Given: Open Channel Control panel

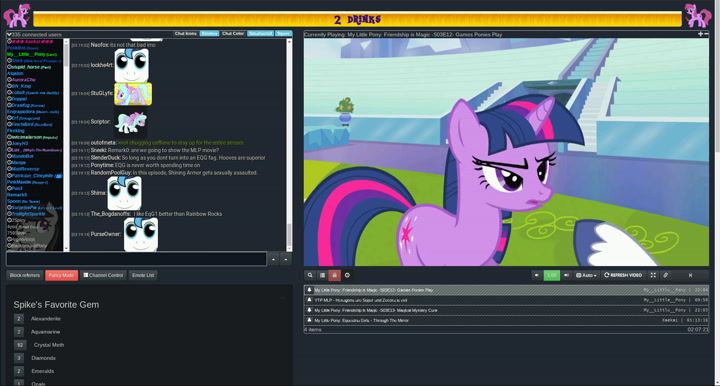Looking at the screenshot, I should 103,275.
